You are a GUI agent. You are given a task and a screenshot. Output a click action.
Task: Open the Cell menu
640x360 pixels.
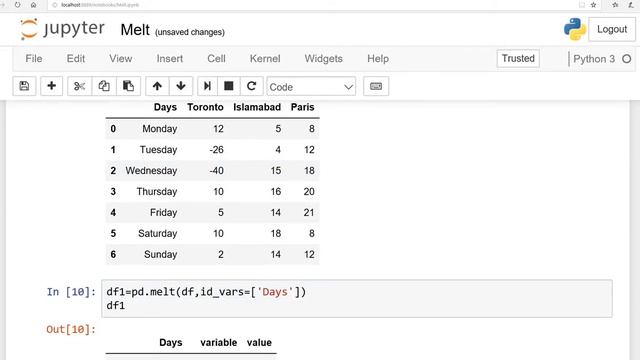click(216, 59)
